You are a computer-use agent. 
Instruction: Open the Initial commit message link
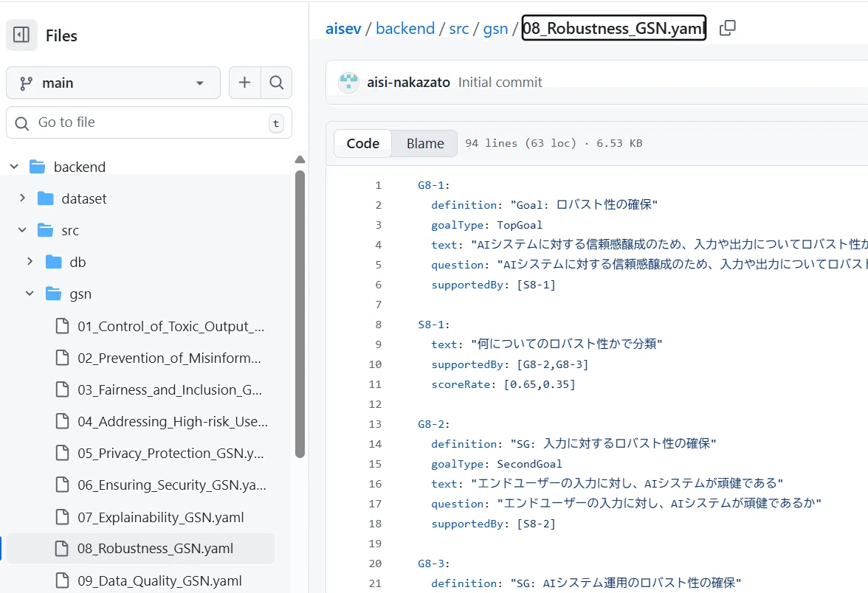[500, 83]
